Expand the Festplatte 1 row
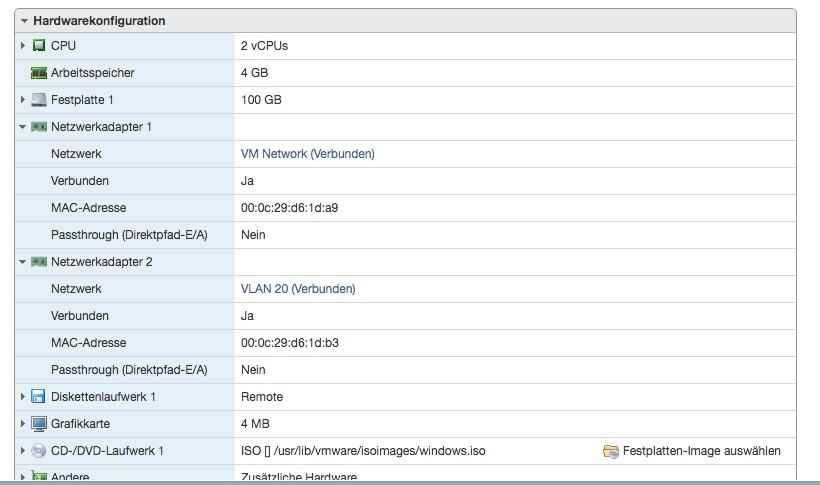 [x=23, y=100]
